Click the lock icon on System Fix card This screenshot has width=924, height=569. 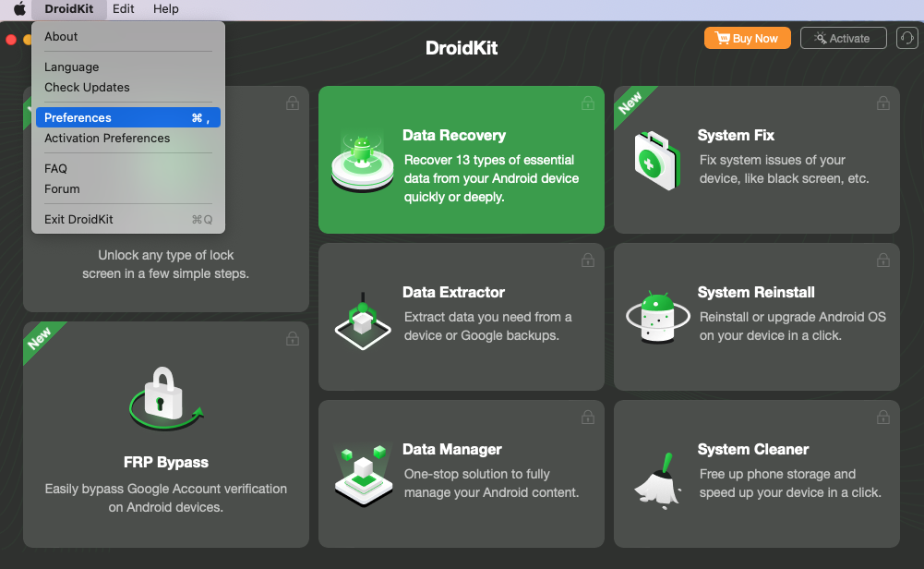click(x=882, y=103)
